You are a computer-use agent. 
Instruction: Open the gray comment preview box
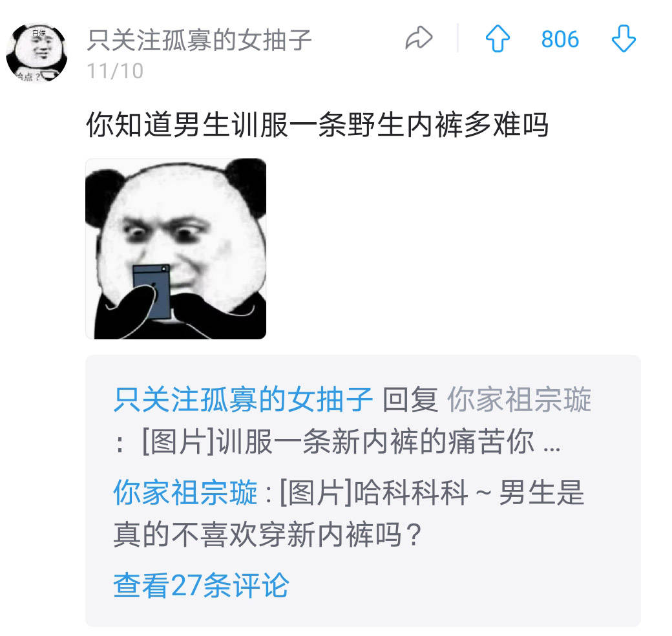coord(363,491)
